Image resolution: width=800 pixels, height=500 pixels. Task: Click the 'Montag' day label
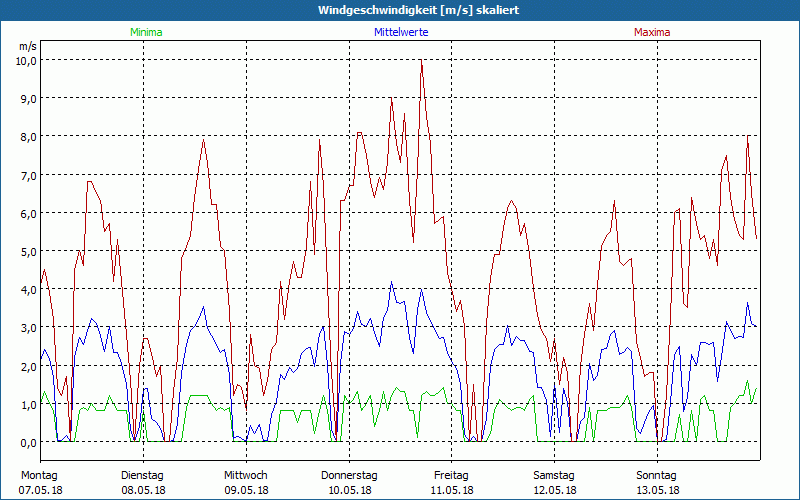(x=39, y=476)
